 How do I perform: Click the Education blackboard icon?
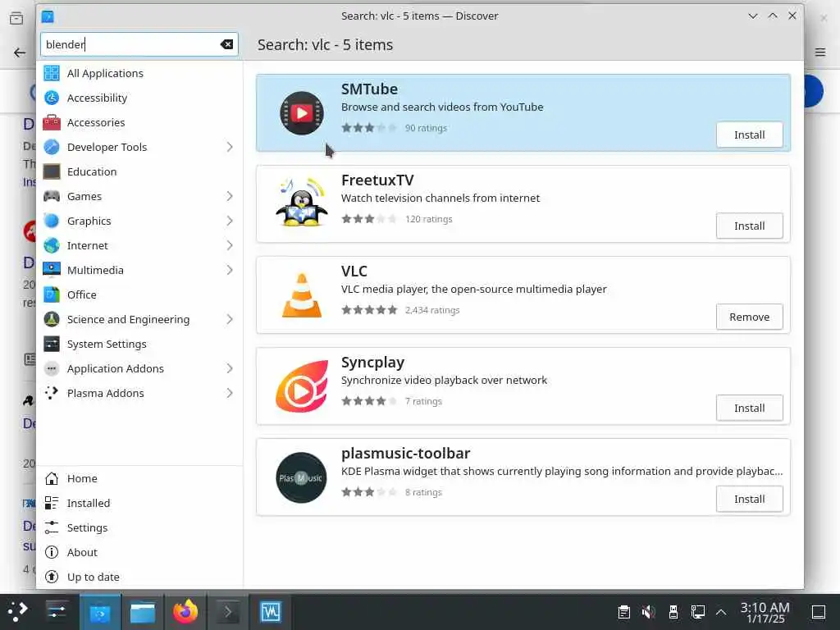coord(52,171)
